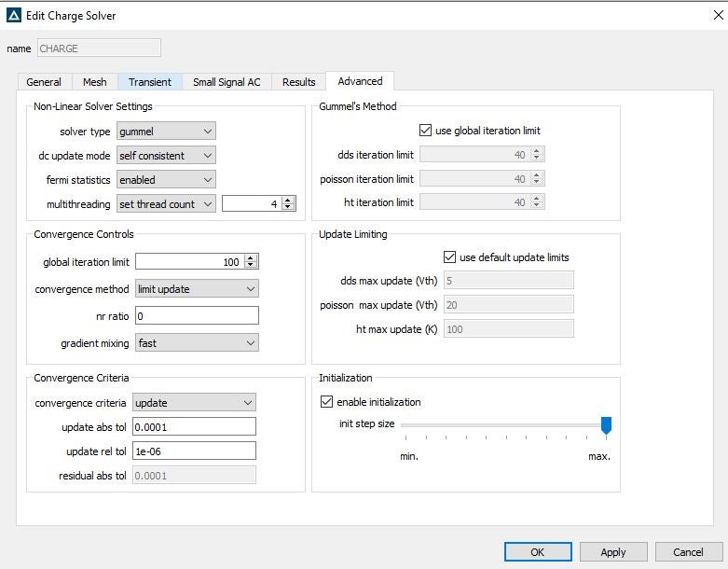This screenshot has height=569, width=728.
Task: Expand the dc update mode dropdown
Action: 166,156
